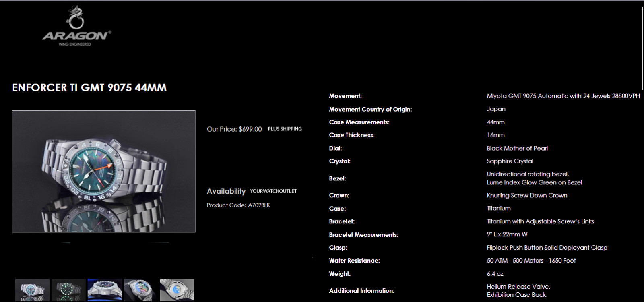The height and width of the screenshot is (302, 644).
Task: Click the value Japan
Action: pos(496,109)
